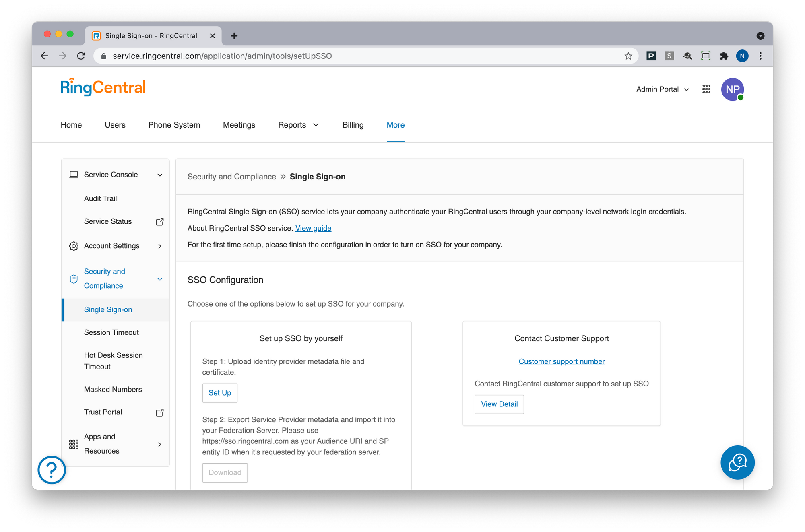Open the Service Status external link icon
Viewport: 805px width, 532px height.
pos(160,222)
